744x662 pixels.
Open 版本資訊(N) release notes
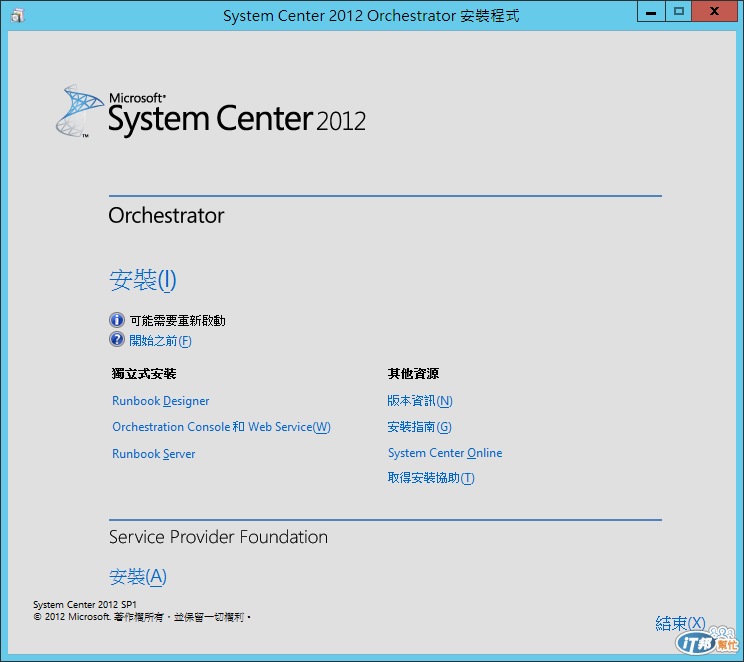pyautogui.click(x=420, y=401)
